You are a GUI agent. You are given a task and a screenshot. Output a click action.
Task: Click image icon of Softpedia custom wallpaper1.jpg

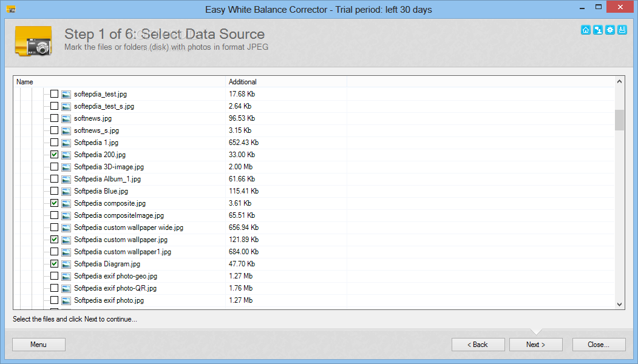point(66,252)
